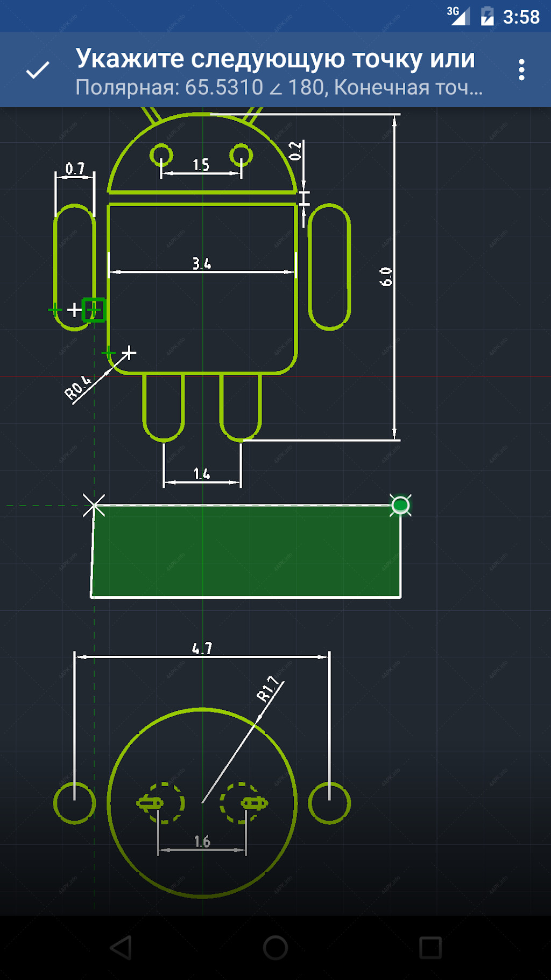This screenshot has width=551, height=980.
Task: Tap the filled green rectangle being drawn
Action: point(246,551)
